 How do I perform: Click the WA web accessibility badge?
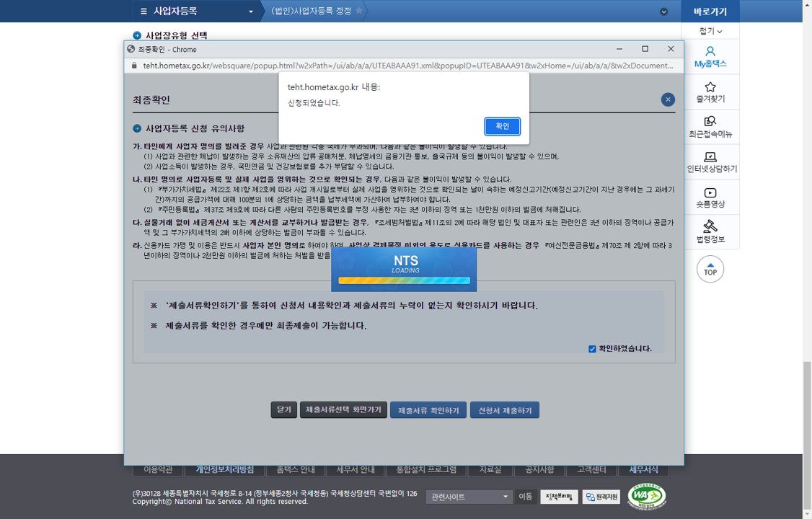(x=647, y=496)
